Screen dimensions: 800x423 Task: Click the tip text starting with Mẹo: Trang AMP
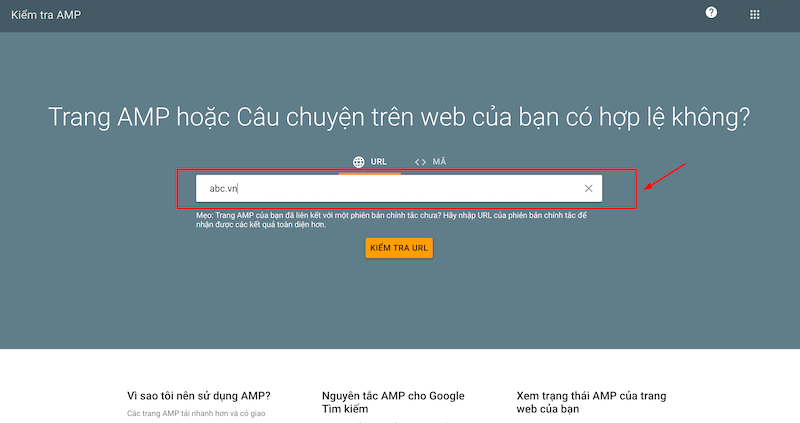tap(391, 220)
